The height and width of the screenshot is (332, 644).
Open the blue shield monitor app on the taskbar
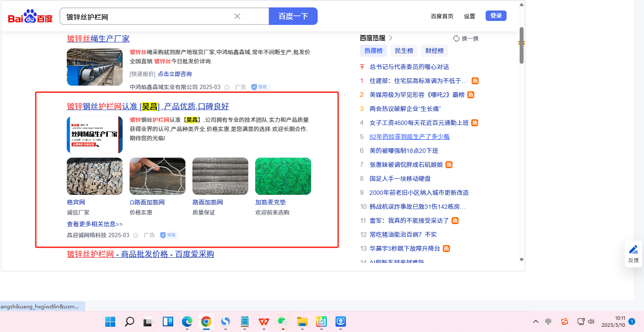(x=341, y=322)
